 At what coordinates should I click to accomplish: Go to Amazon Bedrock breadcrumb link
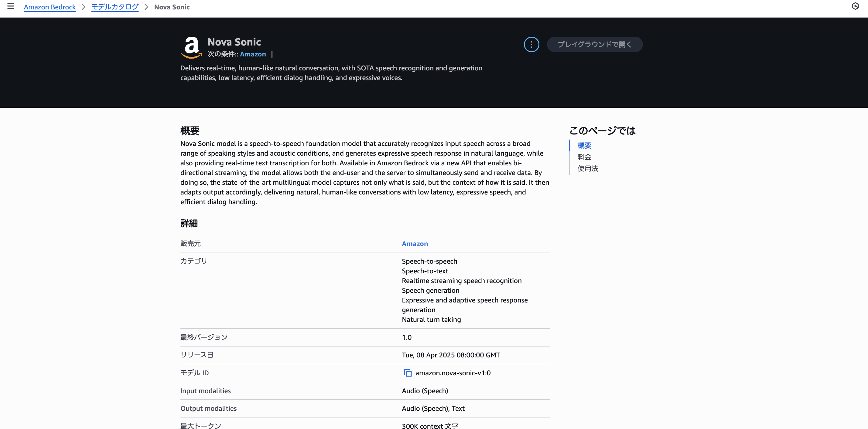pos(50,7)
